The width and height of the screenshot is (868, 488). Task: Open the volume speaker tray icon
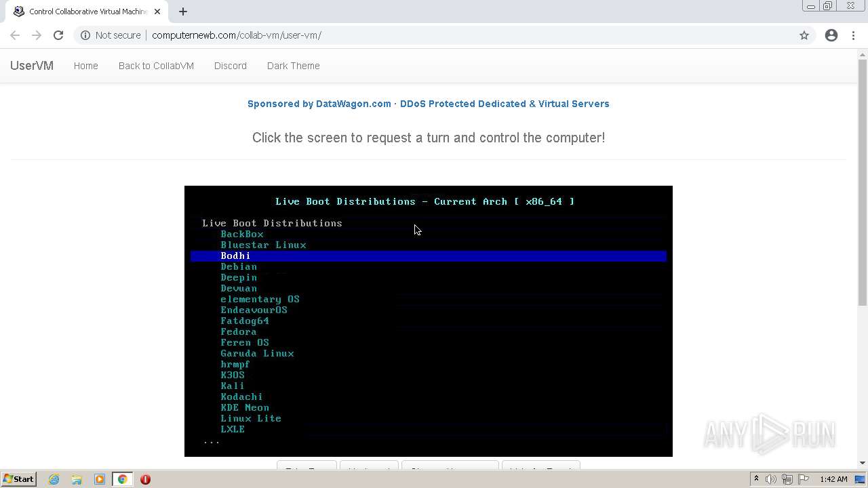coord(771,479)
